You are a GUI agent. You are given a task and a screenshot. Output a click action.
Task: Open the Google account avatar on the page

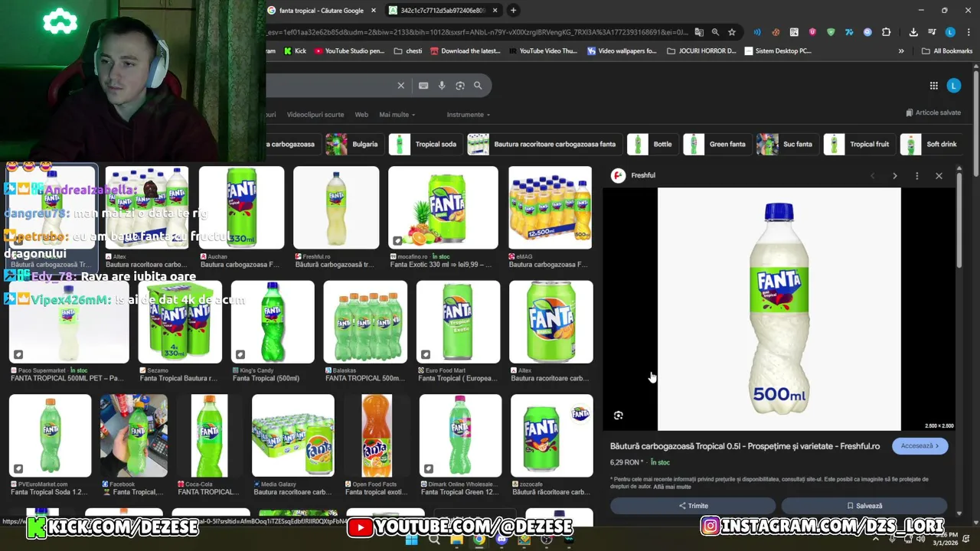coord(953,86)
